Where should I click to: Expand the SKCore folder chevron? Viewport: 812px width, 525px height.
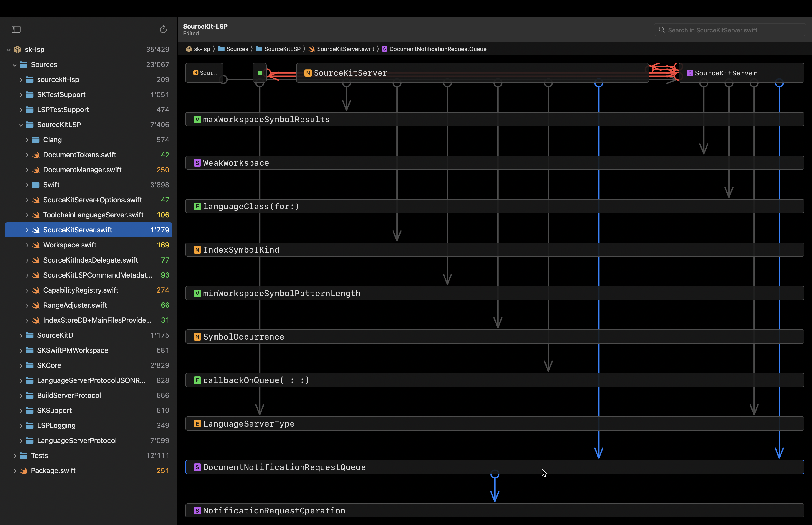tap(21, 365)
